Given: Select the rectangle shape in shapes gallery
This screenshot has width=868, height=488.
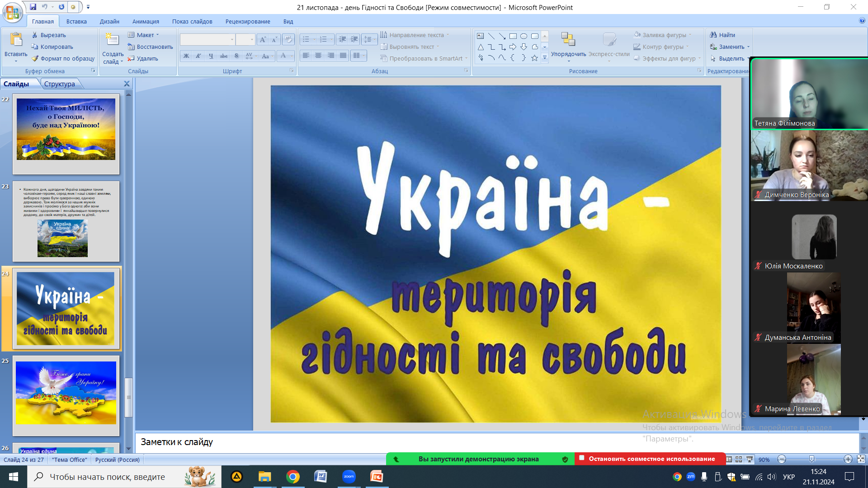Looking at the screenshot, I should click(513, 36).
